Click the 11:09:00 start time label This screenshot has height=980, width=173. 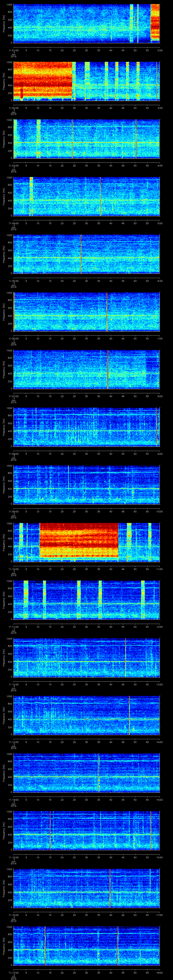point(13,511)
